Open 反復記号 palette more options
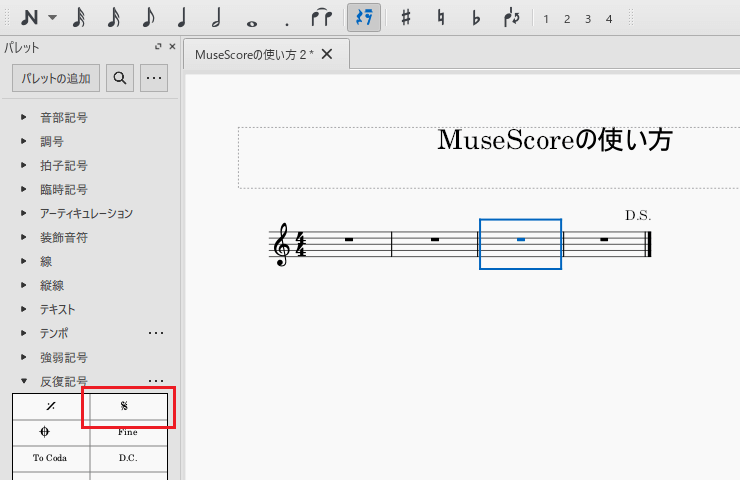 click(156, 381)
